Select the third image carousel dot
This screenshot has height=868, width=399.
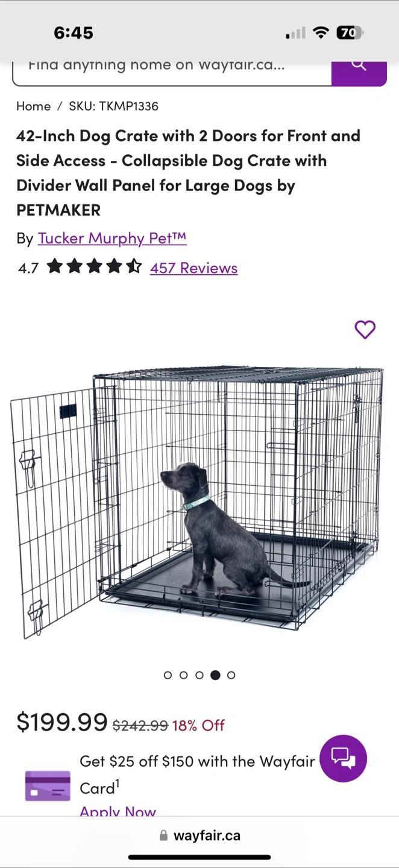point(199,675)
